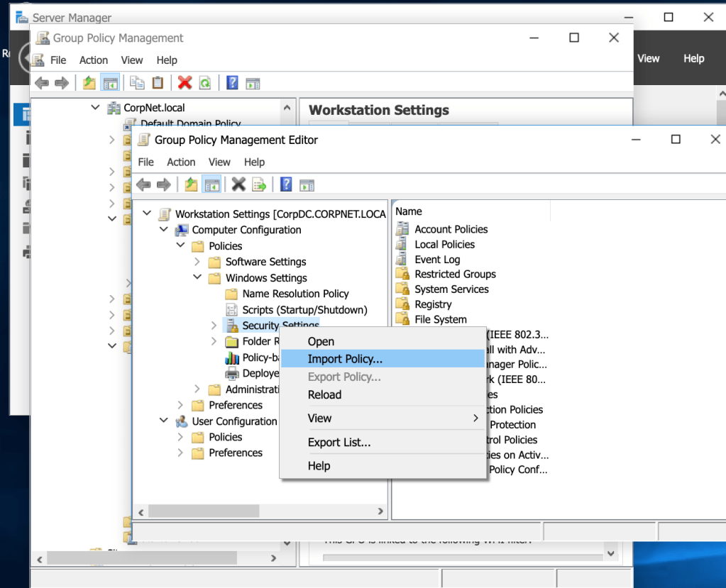The height and width of the screenshot is (588, 726).
Task: Choose Import Policy... from context menu
Action: click(x=345, y=359)
